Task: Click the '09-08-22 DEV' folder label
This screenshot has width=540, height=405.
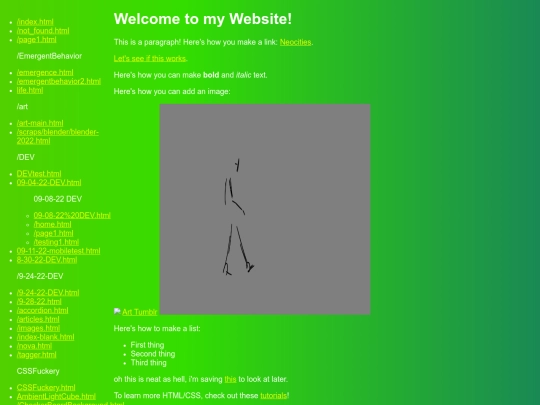Action: [x=58, y=199]
